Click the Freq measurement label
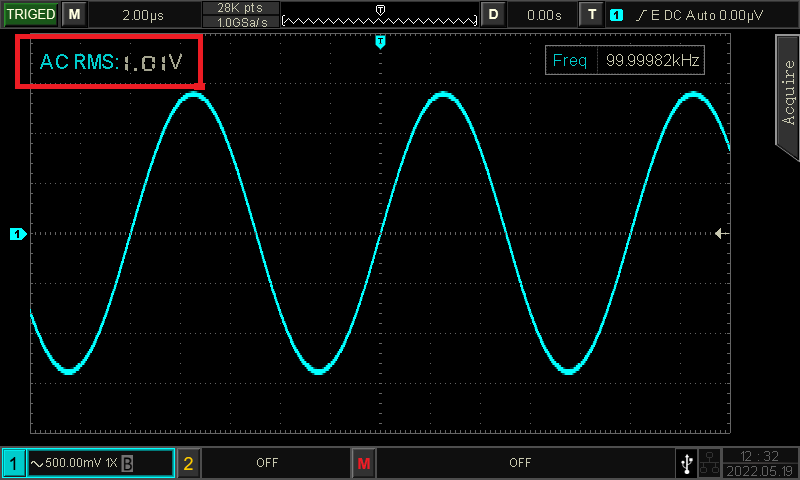This screenshot has height=480, width=800. (x=570, y=60)
